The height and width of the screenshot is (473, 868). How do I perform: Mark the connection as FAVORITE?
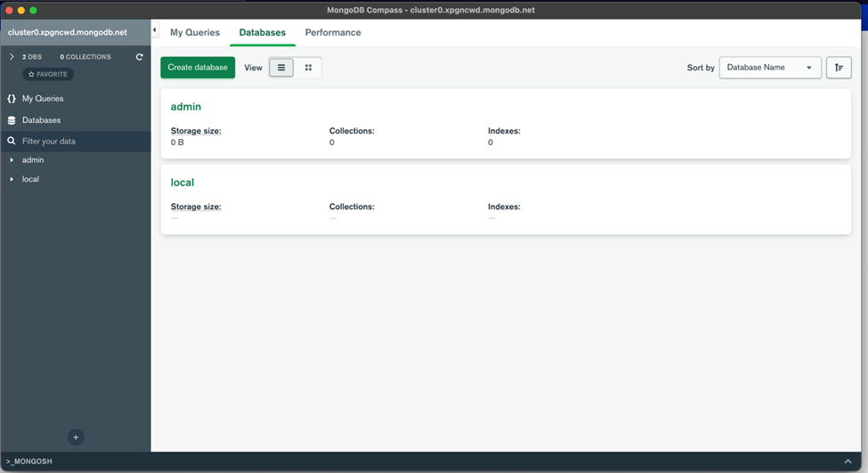[x=48, y=74]
